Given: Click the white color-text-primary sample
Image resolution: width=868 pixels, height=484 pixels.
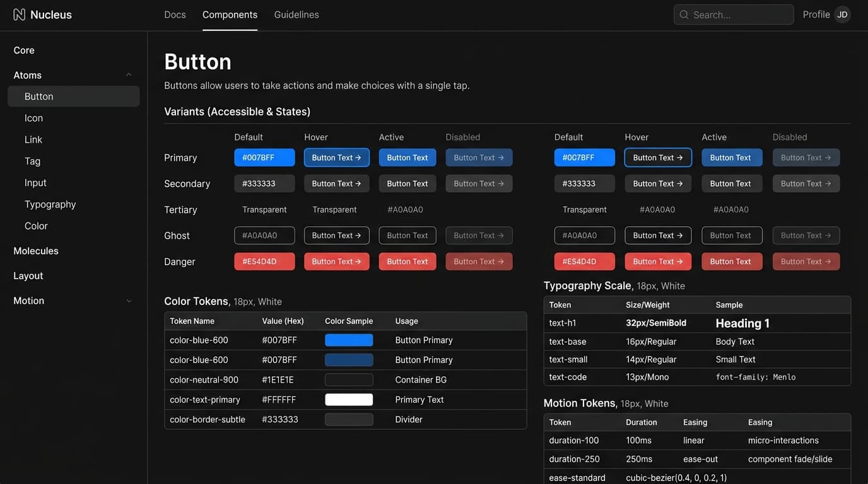Looking at the screenshot, I should (349, 400).
